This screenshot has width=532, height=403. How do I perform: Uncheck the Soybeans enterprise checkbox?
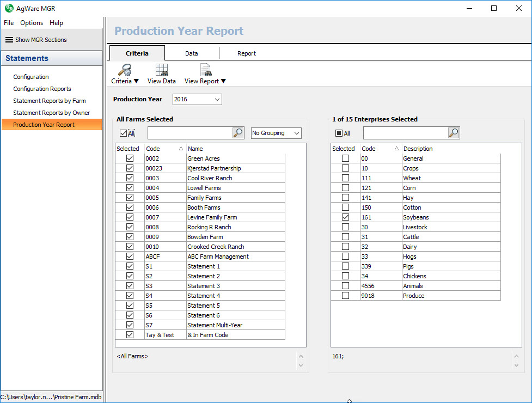[x=345, y=217]
